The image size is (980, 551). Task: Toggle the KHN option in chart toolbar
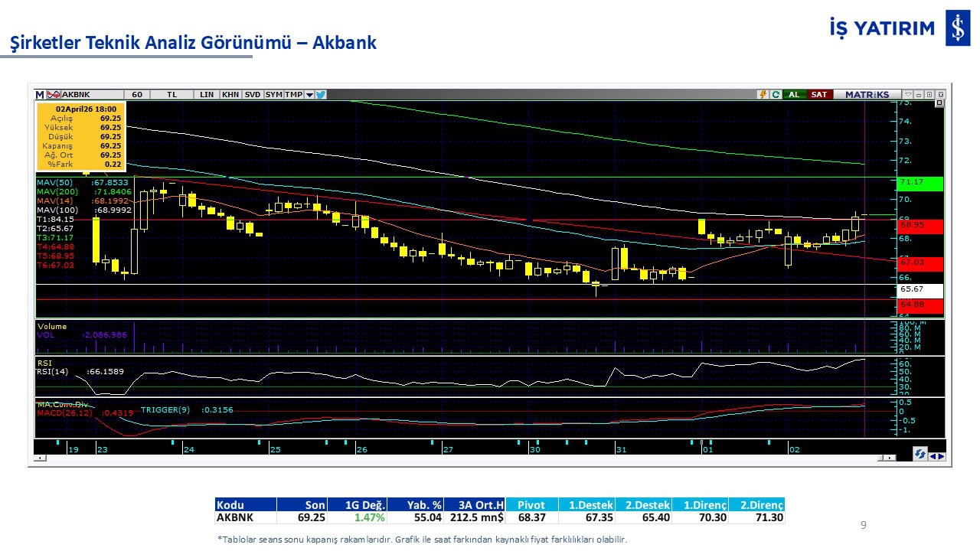click(230, 95)
